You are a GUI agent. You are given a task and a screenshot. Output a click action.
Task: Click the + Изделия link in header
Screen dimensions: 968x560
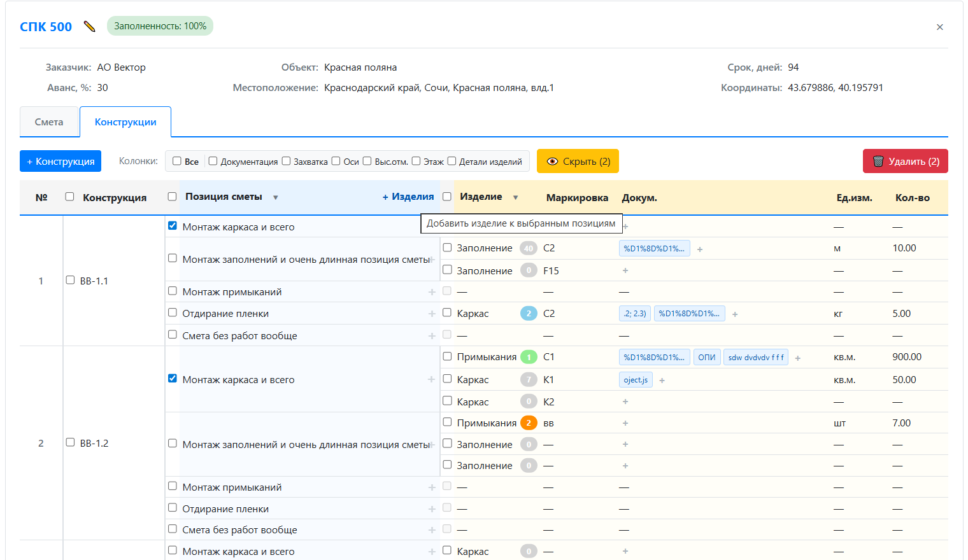(408, 197)
